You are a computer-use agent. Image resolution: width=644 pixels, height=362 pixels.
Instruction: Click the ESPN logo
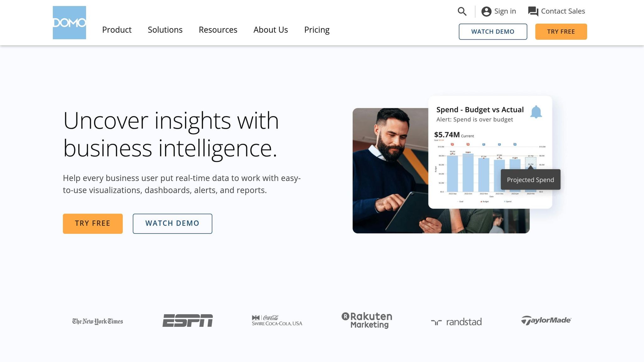click(x=187, y=321)
